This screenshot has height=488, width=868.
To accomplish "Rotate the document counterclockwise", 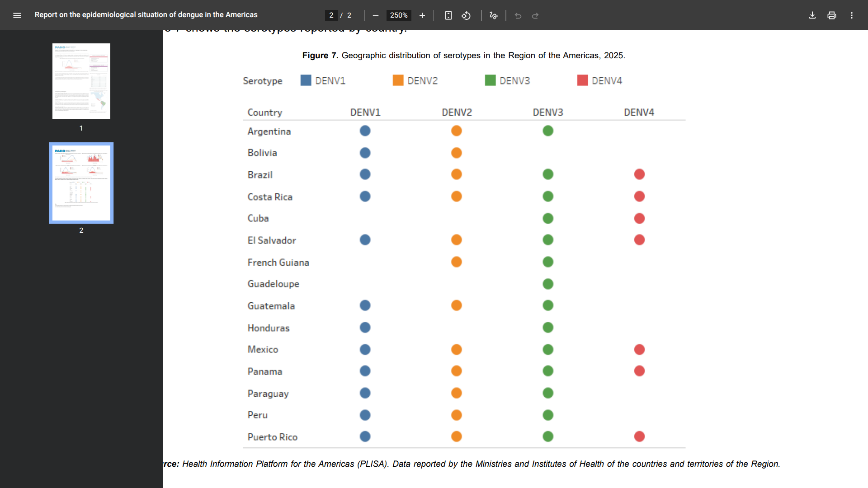I will tap(466, 15).
